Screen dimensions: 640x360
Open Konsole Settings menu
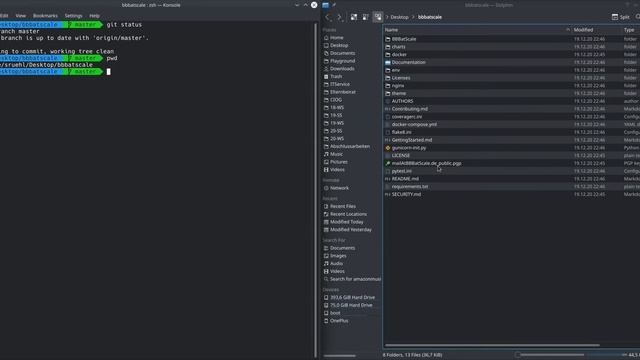point(73,16)
